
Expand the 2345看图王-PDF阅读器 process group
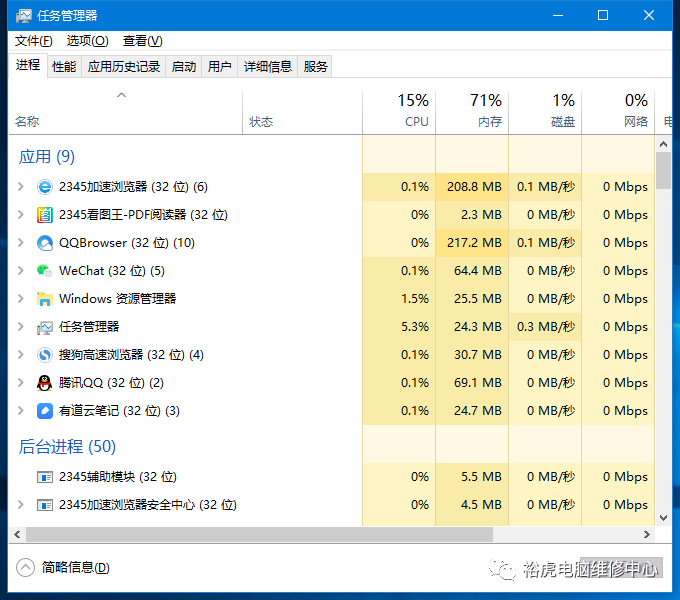tap(20, 215)
